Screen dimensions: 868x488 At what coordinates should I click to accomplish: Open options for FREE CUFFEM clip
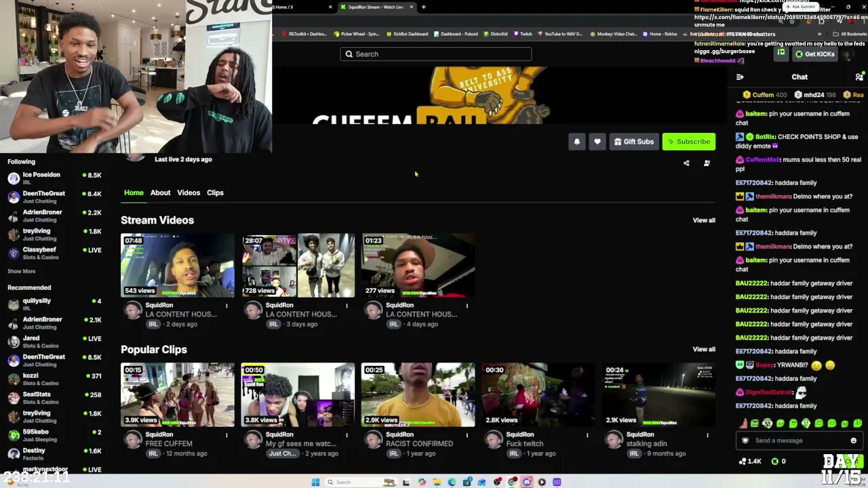click(x=226, y=435)
